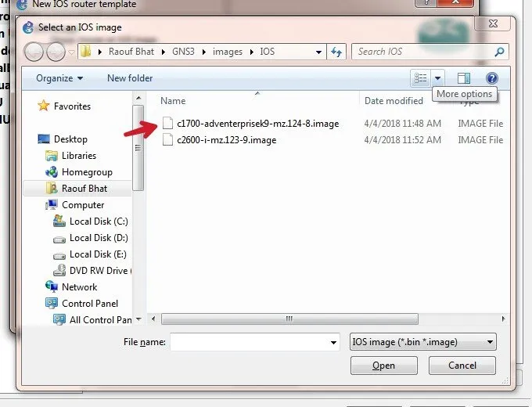The height and width of the screenshot is (407, 532).
Task: Select Control Panel in navigation pane
Action: tap(90, 304)
